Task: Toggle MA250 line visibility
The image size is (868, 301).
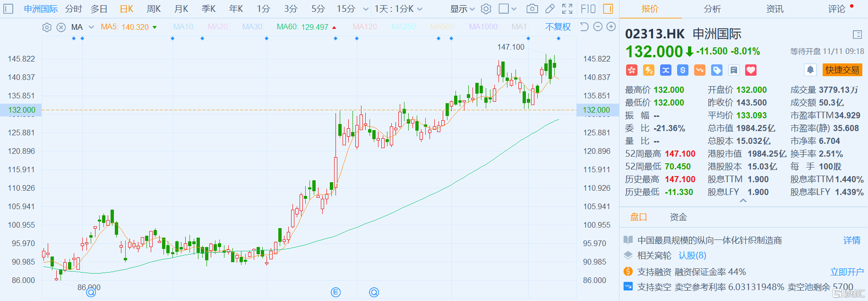Action: pos(404,27)
